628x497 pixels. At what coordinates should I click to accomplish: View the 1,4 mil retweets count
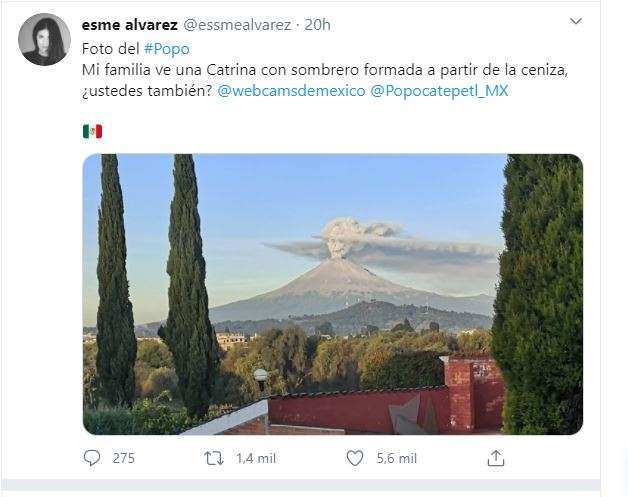256,458
